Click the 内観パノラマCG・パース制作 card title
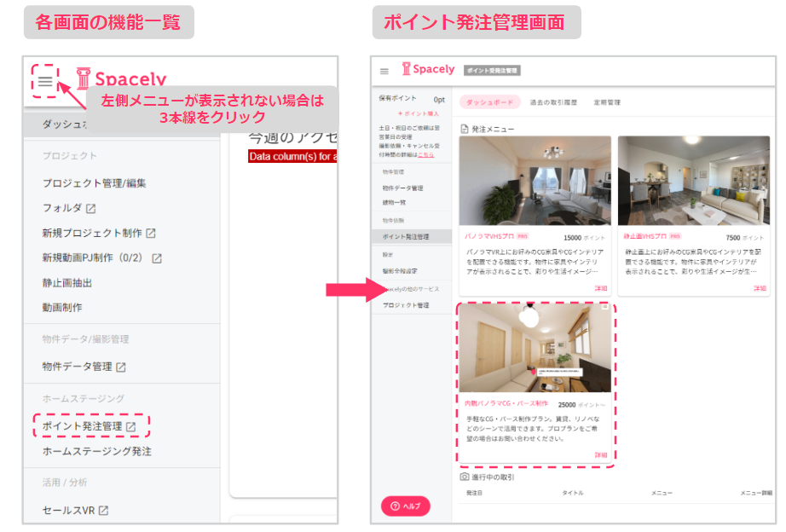The width and height of the screenshot is (786, 532). click(506, 403)
